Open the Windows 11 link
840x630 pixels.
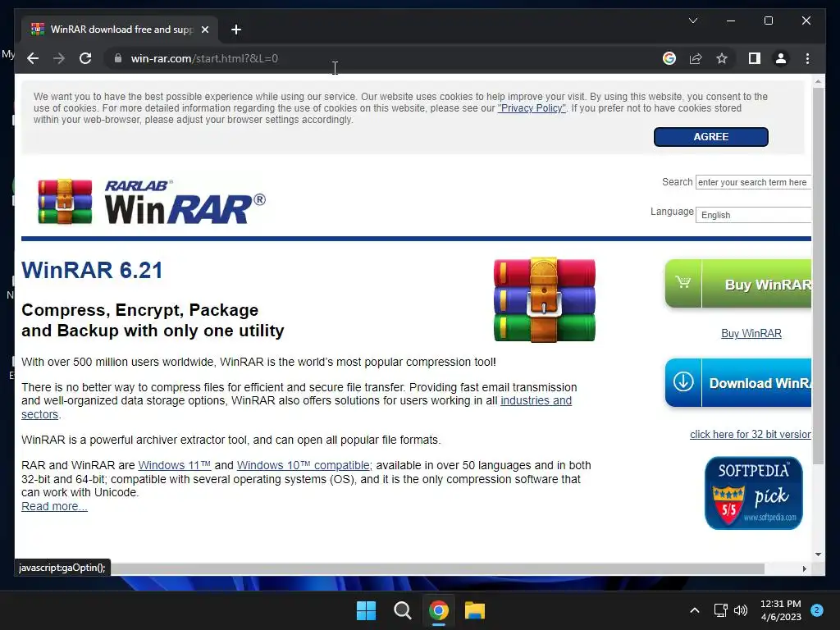pos(174,466)
